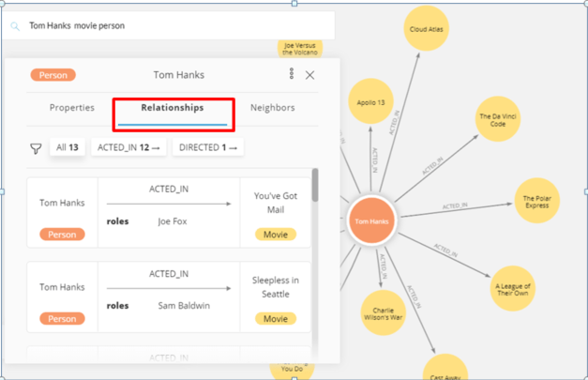This screenshot has width=588, height=380.
Task: Select The Polar Express node
Action: pos(537,201)
